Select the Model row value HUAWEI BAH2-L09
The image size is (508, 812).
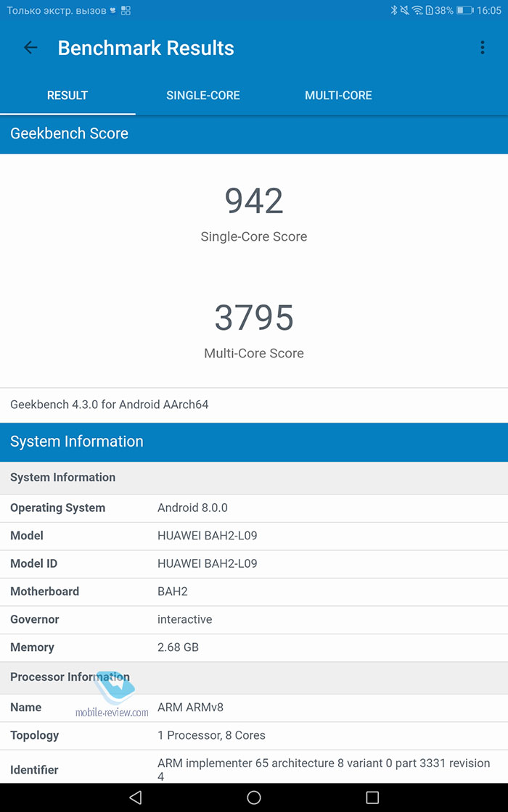(x=208, y=536)
